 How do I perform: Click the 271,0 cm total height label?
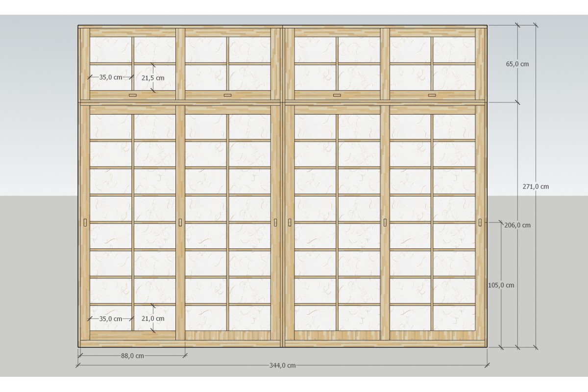click(x=537, y=186)
